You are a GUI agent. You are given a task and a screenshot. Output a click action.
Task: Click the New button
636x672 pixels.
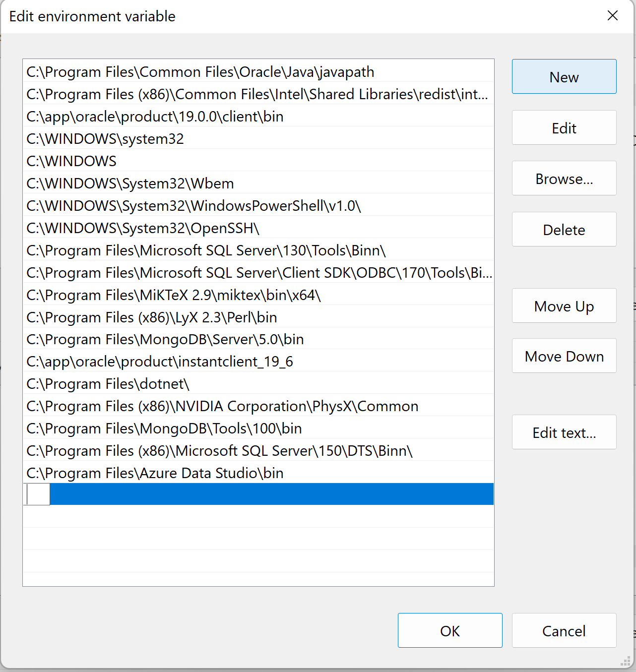point(564,77)
